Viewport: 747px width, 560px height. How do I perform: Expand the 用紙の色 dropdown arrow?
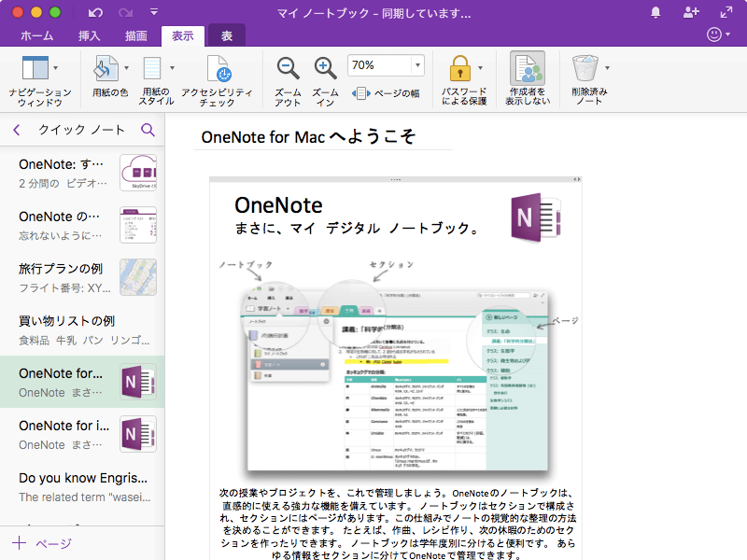coord(126,68)
